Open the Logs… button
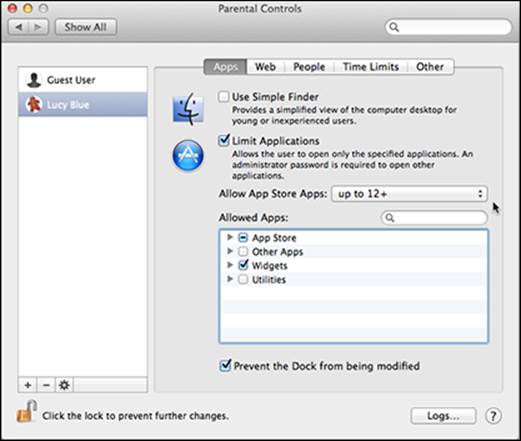 click(x=443, y=416)
